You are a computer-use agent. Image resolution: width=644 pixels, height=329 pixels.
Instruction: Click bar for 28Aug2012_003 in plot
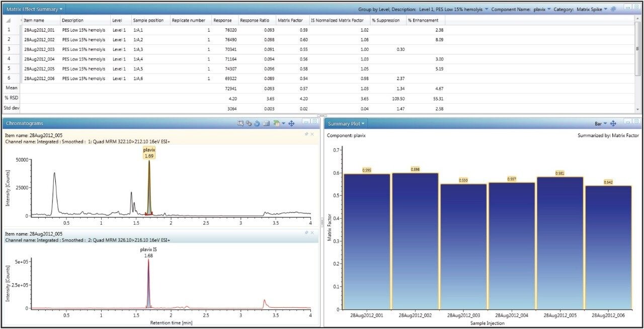[x=463, y=247]
